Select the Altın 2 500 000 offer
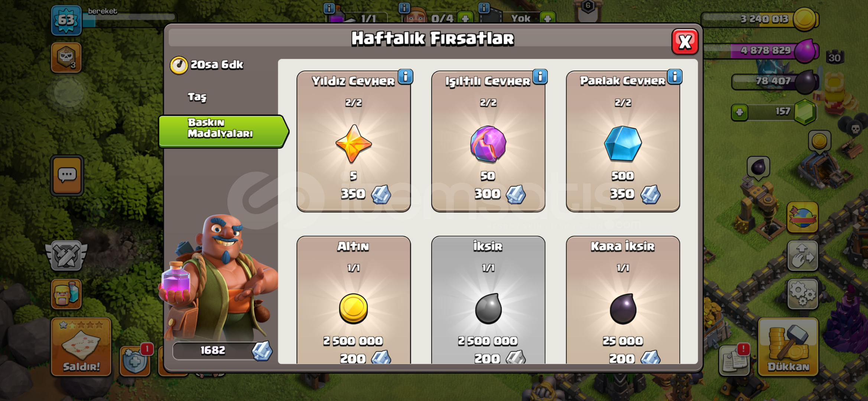Viewport: 868px width, 401px height. pos(354,300)
